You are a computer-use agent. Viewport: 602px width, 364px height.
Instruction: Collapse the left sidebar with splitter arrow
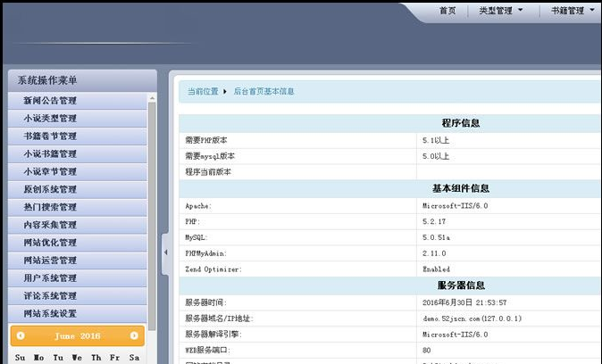coord(165,252)
